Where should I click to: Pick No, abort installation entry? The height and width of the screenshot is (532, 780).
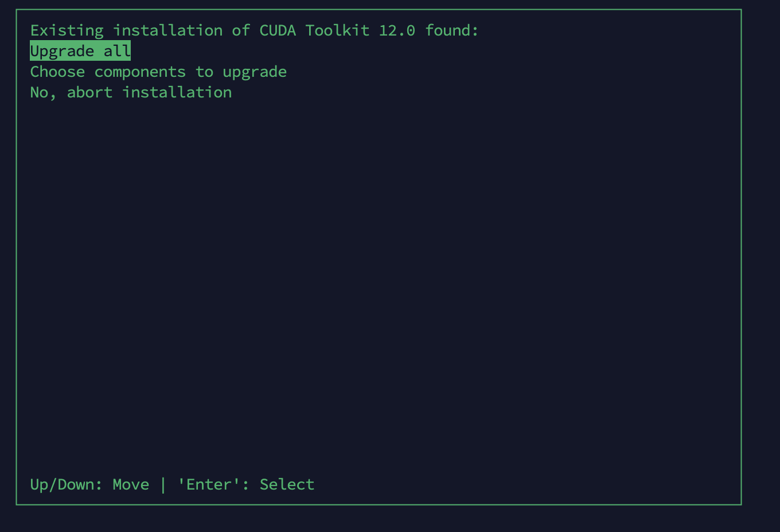pos(131,92)
